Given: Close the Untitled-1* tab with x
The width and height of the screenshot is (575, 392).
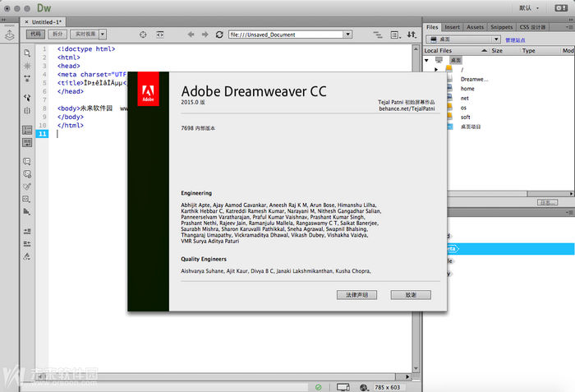Looking at the screenshot, I should pos(26,22).
